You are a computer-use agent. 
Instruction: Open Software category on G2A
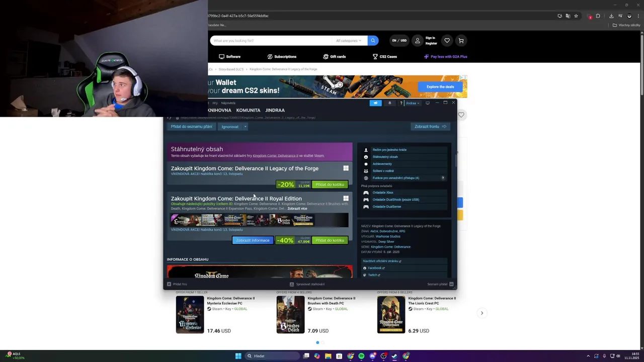tap(229, 57)
